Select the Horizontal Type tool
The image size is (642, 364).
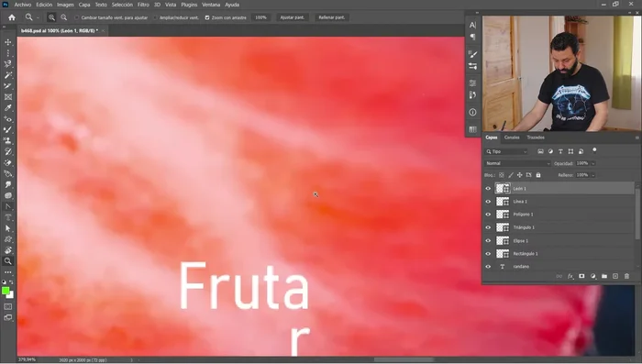pos(7,217)
